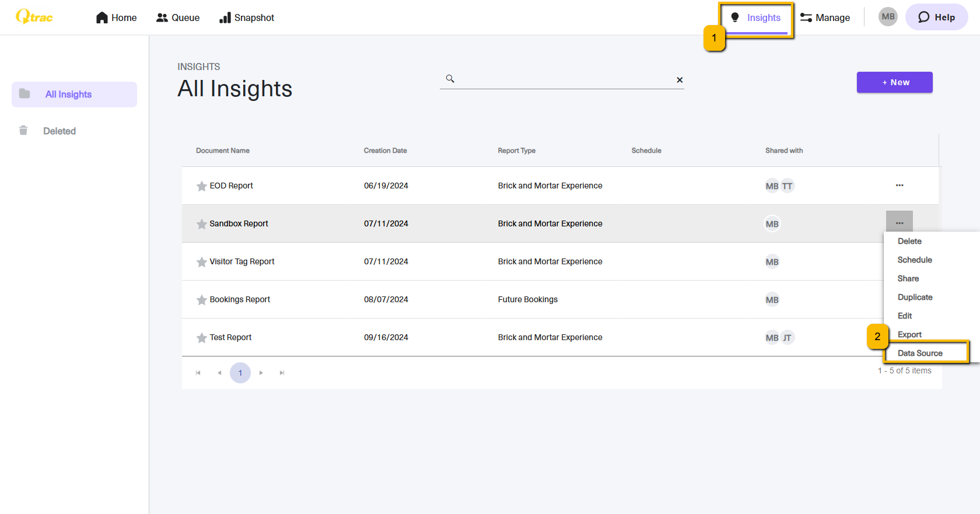This screenshot has height=514, width=980.
Task: Open the Help chat button
Action: click(936, 17)
